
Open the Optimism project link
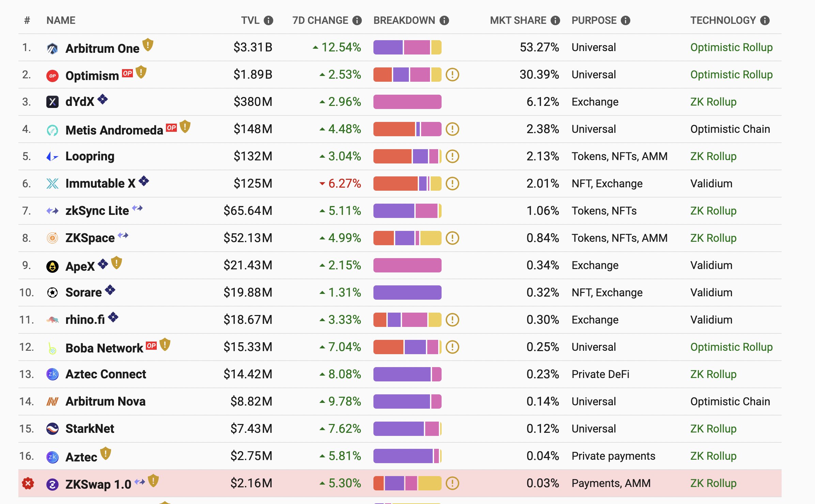pyautogui.click(x=92, y=76)
